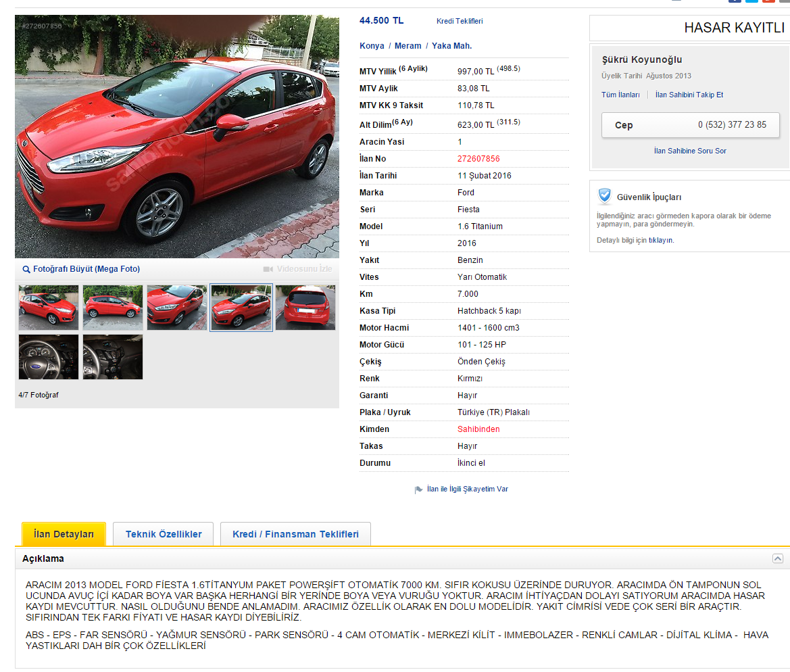The height and width of the screenshot is (672, 790).
Task: Click the seller name Şükrü Koyunoğlu
Action: [x=642, y=59]
